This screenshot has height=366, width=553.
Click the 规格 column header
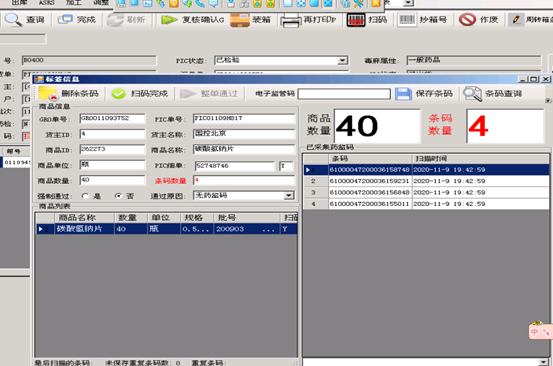pos(197,218)
